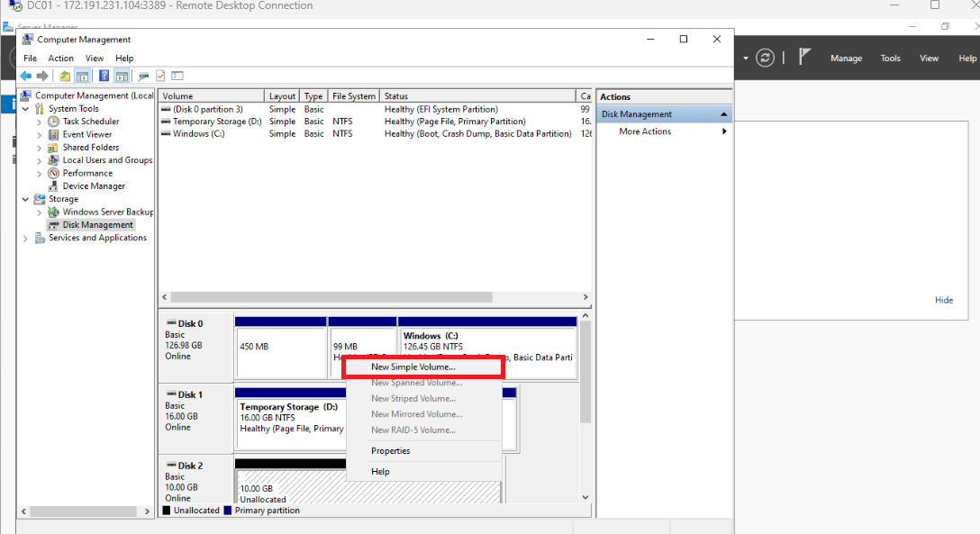
Task: Collapse the Storage tree node
Action: tap(25, 199)
